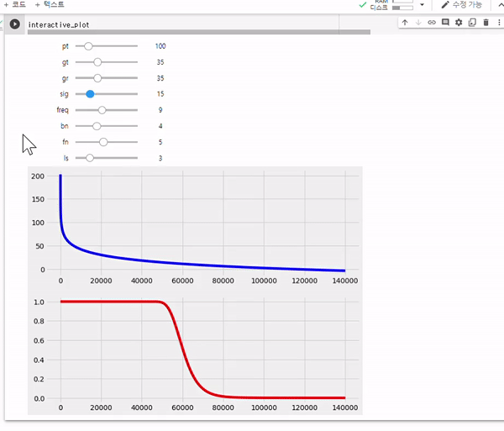Click the blue sig slider handle
The image size is (504, 431).
(x=91, y=94)
